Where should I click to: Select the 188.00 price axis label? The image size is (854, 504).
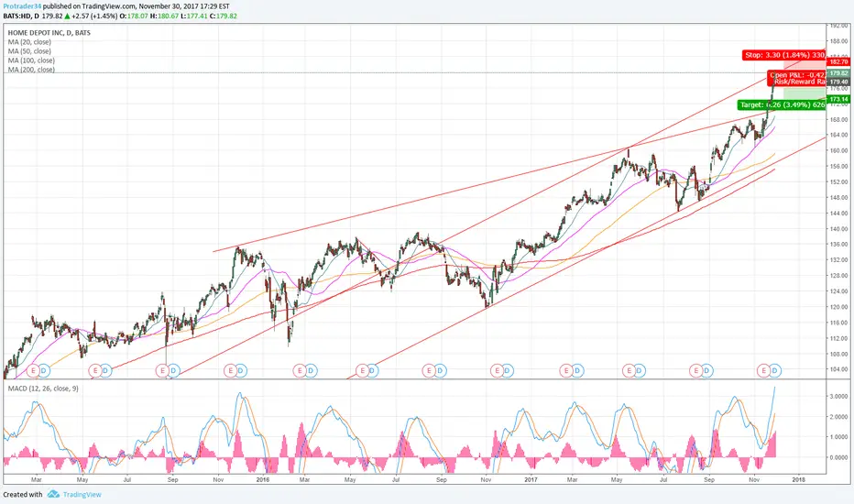[839, 41]
